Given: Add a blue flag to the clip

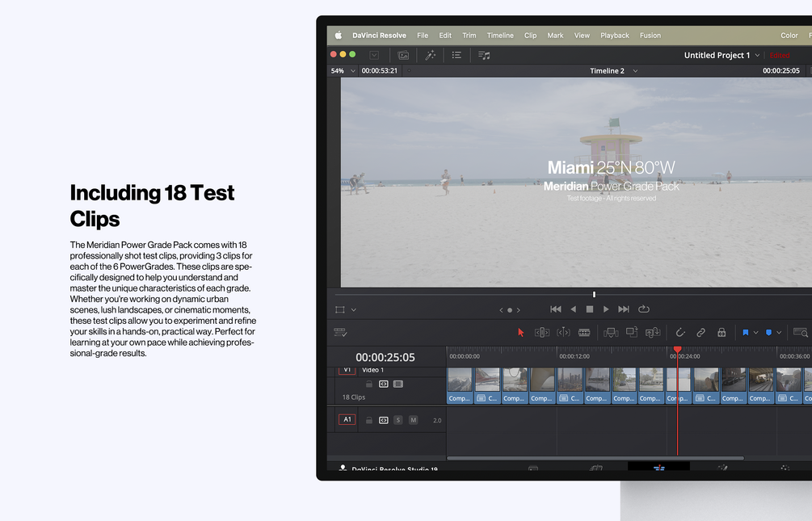Looking at the screenshot, I should coord(745,333).
